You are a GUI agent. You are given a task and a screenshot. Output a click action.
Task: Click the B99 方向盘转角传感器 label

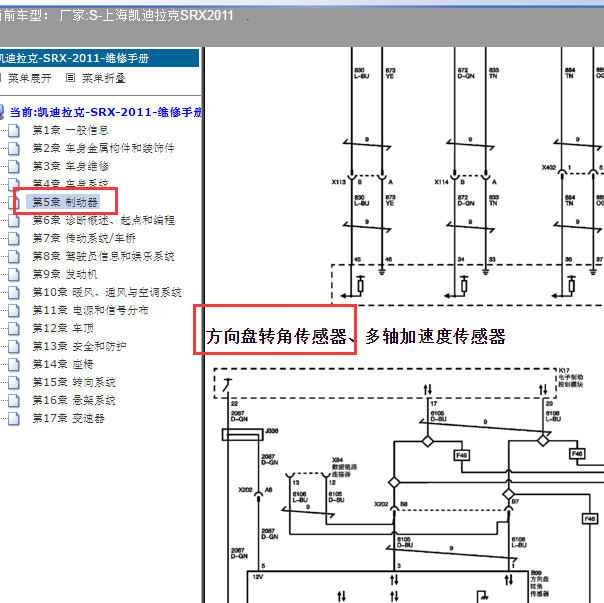coord(540,583)
